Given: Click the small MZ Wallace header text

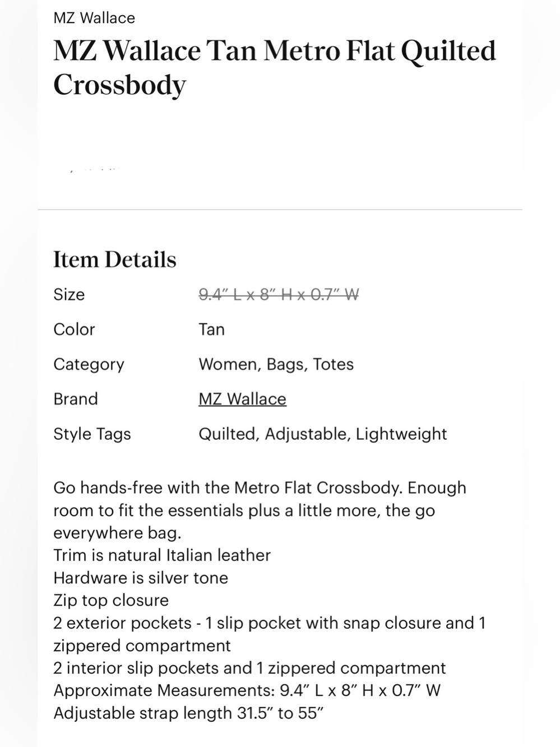Looking at the screenshot, I should click(x=94, y=18).
